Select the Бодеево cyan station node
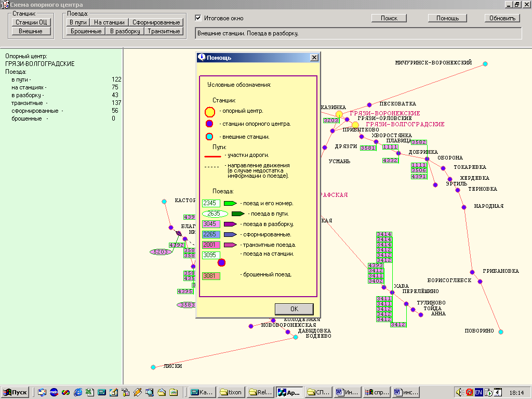Viewport: 532px width, 399px height. [x=296, y=337]
